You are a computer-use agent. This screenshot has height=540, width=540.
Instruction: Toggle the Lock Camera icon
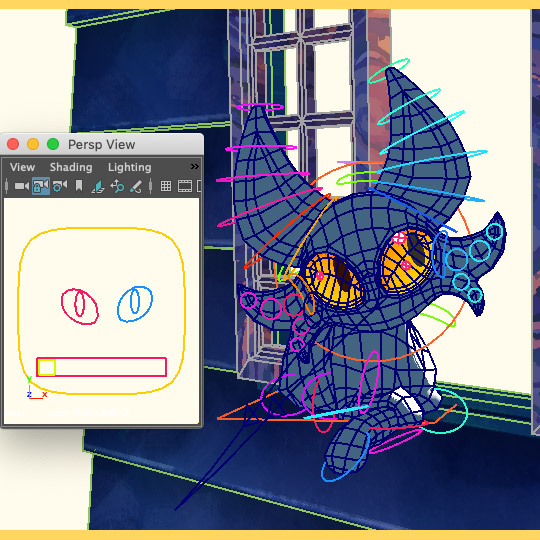tap(41, 186)
